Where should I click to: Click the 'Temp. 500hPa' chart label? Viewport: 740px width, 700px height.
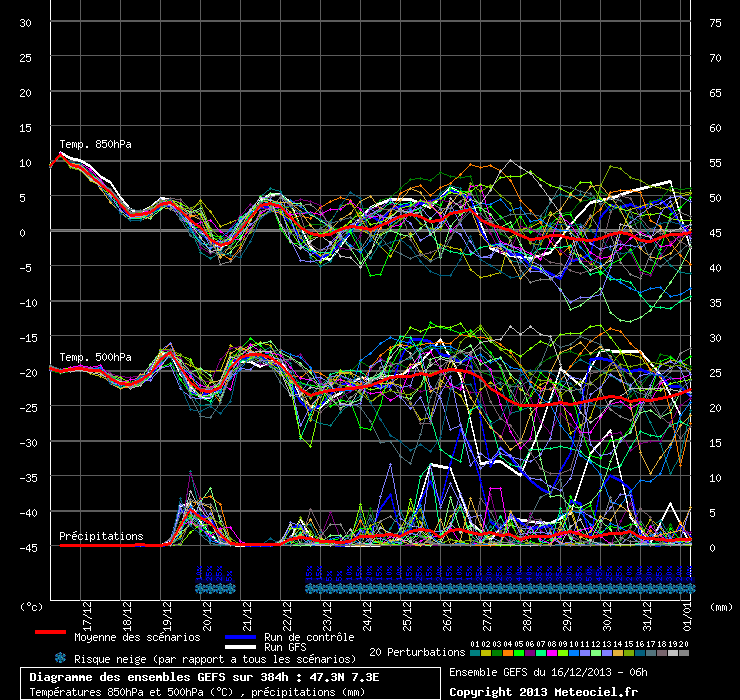click(95, 357)
